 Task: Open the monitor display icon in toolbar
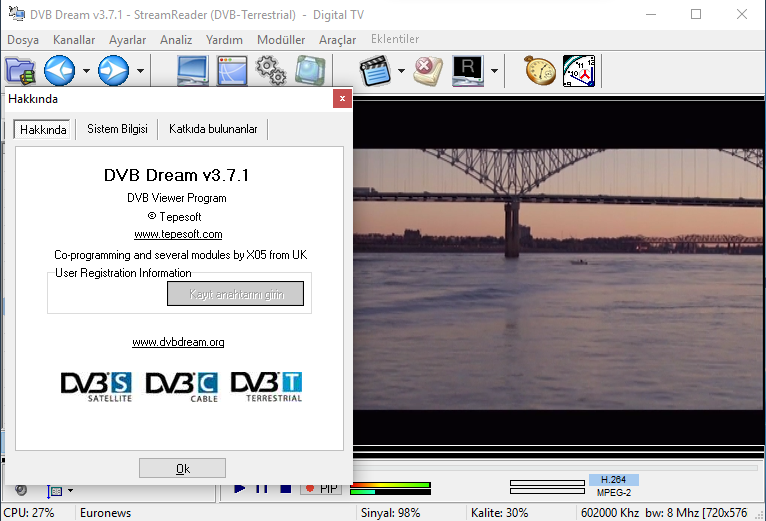[192, 71]
